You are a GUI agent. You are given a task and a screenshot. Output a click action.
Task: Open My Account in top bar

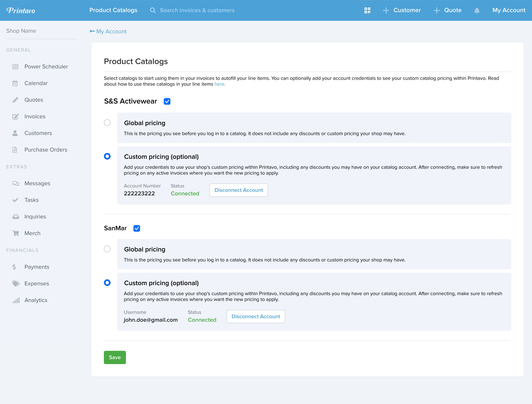509,10
